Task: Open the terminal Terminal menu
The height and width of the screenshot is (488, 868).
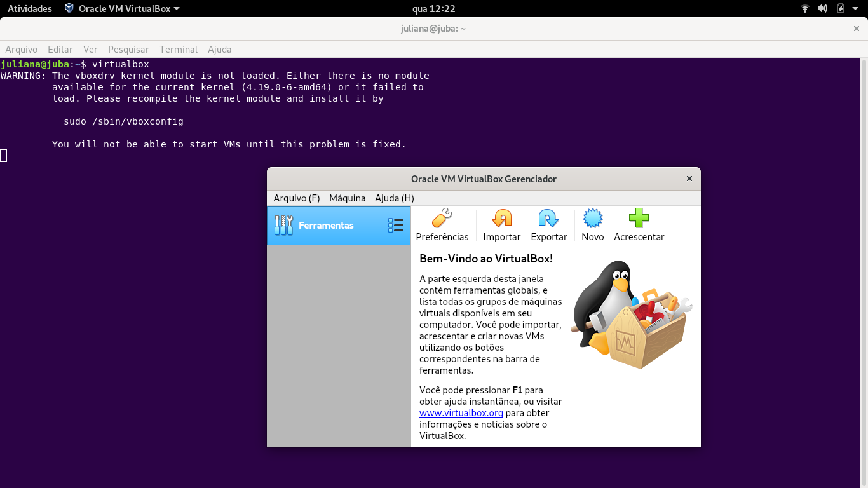Action: click(x=179, y=50)
